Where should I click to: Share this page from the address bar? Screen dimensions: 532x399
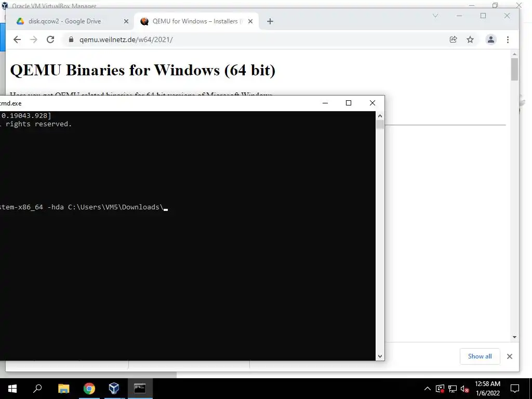453,39
